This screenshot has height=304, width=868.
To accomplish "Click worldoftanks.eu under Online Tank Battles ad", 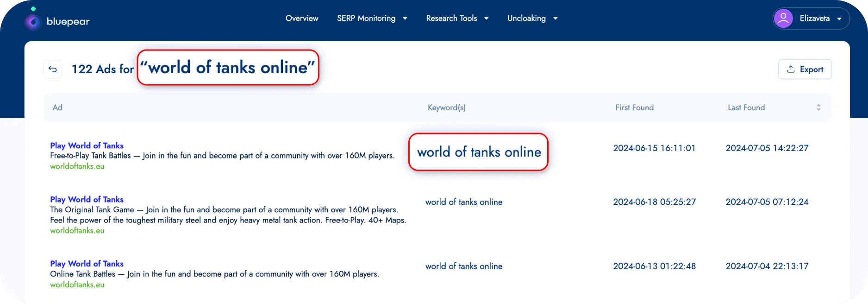I will 77,285.
